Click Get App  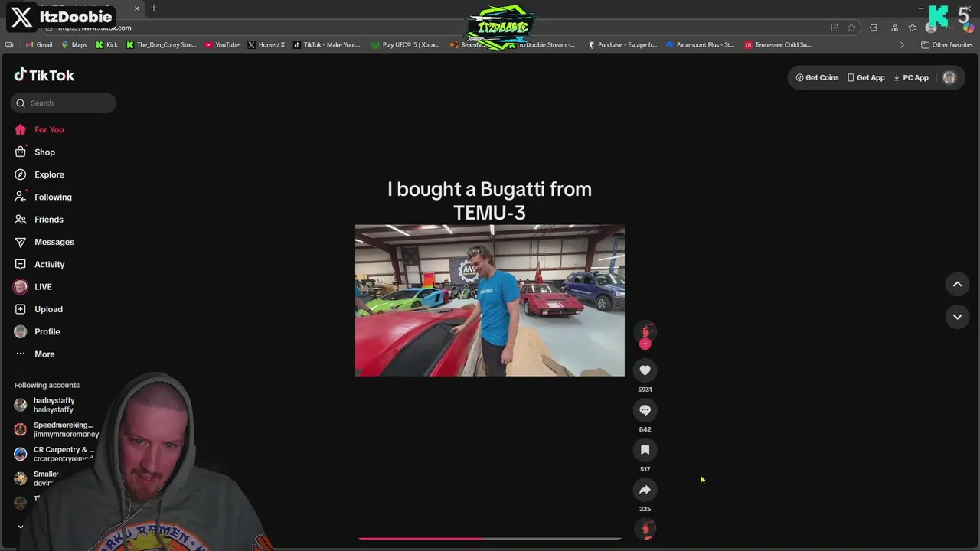coord(866,77)
